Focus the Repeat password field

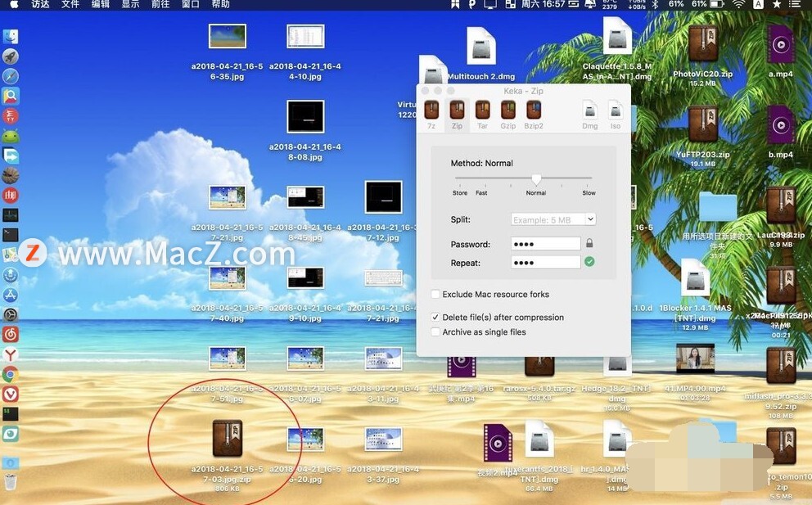[x=546, y=262]
